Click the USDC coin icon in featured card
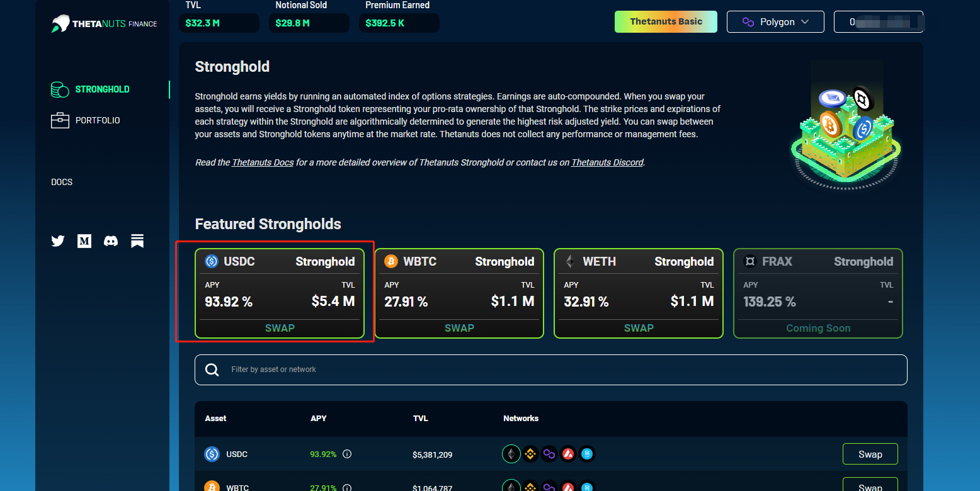 click(212, 261)
